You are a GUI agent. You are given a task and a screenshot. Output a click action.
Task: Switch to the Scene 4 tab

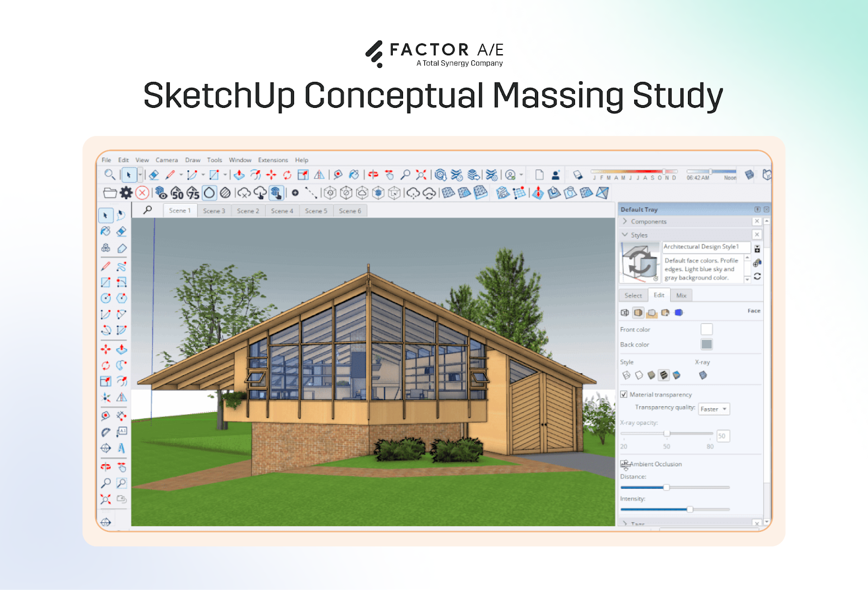(x=282, y=211)
